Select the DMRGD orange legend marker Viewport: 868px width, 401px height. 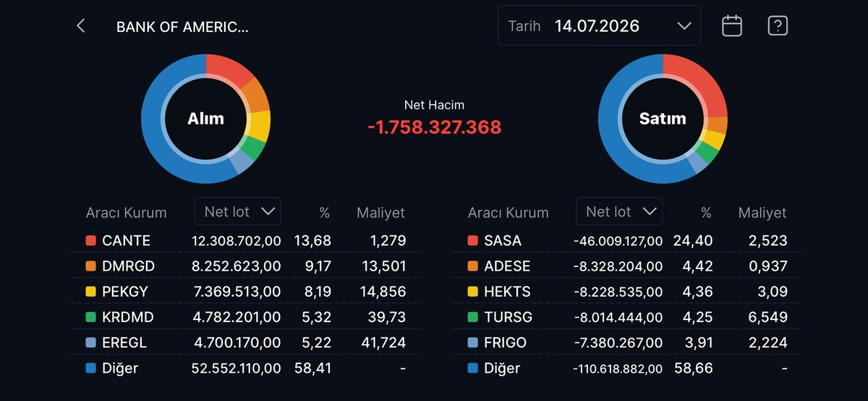coord(90,266)
